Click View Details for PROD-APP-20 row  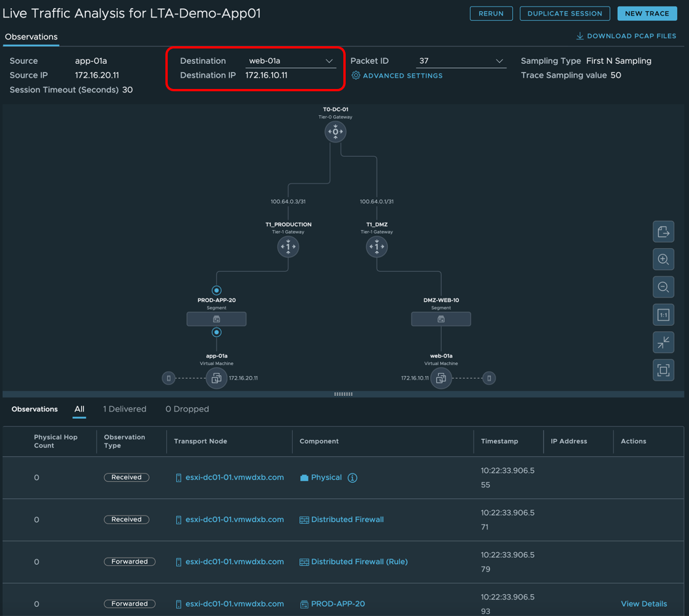[x=643, y=603]
